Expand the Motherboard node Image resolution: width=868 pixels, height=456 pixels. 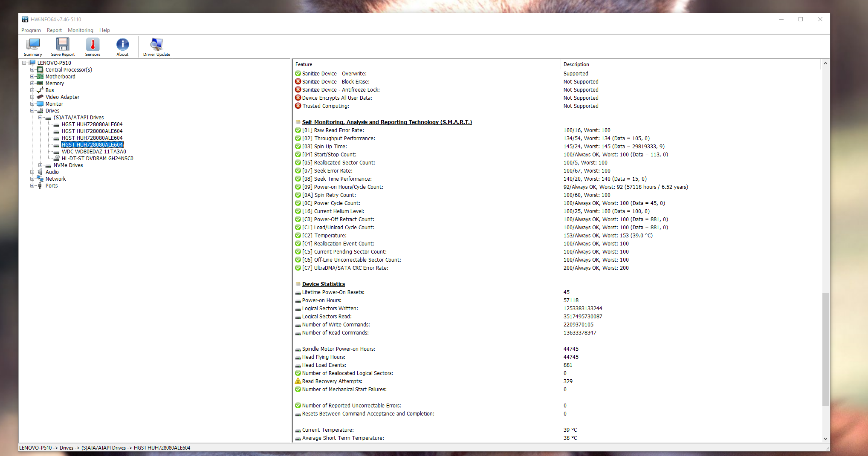pos(32,76)
